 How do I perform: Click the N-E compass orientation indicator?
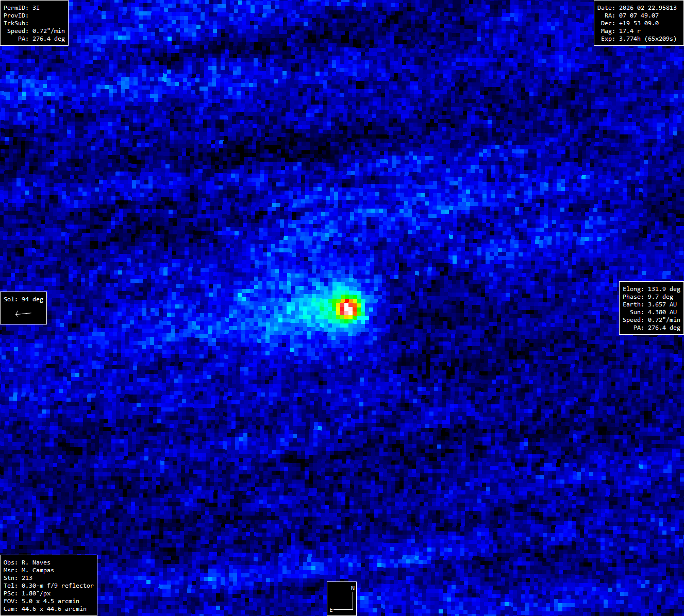click(342, 598)
